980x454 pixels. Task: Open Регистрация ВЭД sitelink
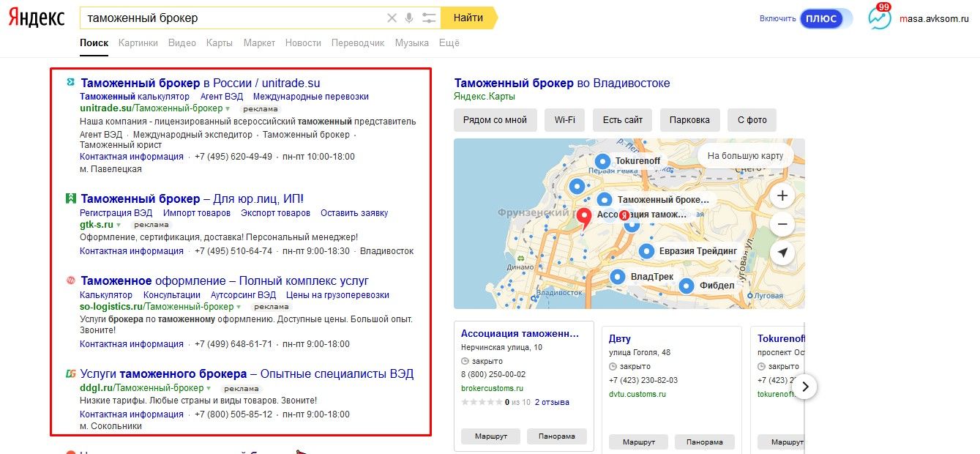(x=116, y=213)
